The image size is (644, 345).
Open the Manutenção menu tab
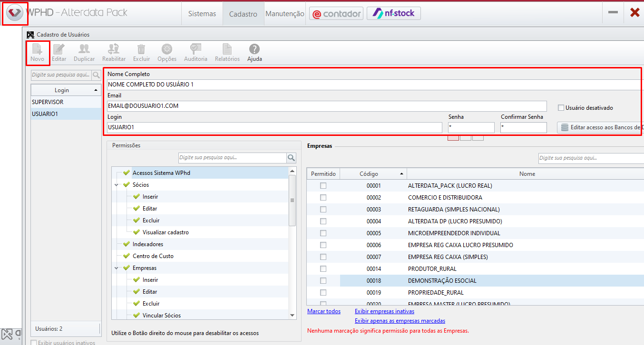(x=284, y=14)
